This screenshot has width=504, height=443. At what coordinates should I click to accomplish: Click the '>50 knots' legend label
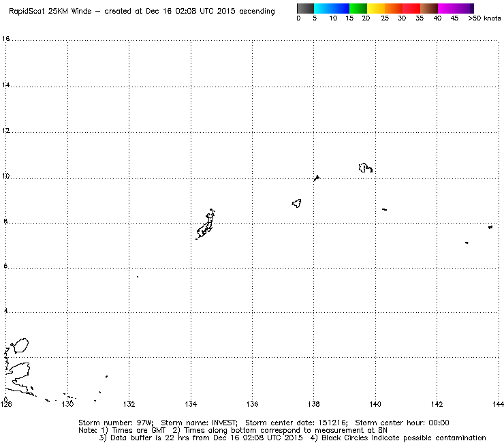click(x=484, y=18)
